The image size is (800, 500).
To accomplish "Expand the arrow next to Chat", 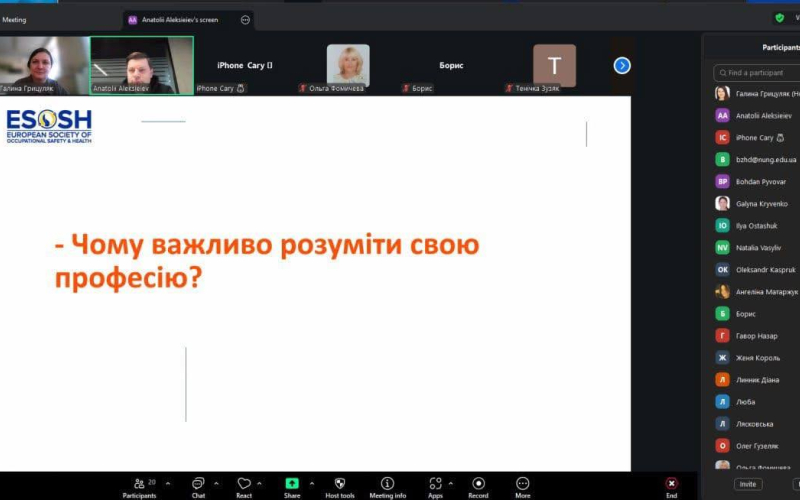I will pos(216,483).
